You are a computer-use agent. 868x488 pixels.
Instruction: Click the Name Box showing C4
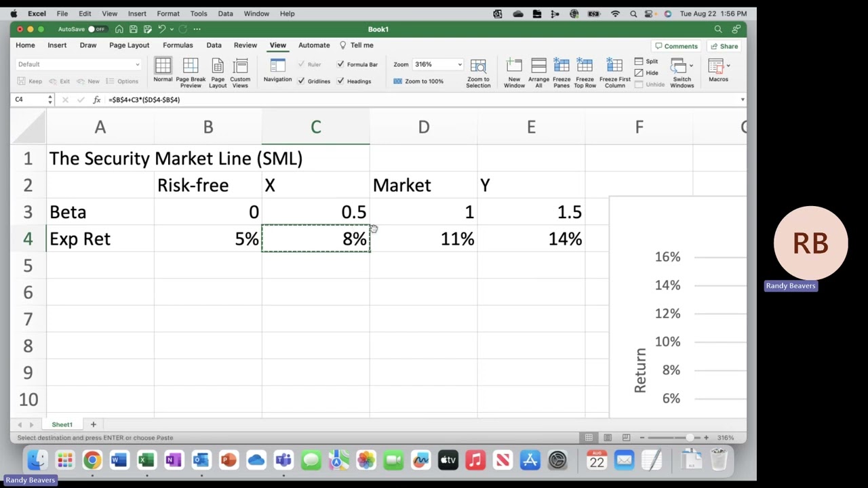point(28,100)
